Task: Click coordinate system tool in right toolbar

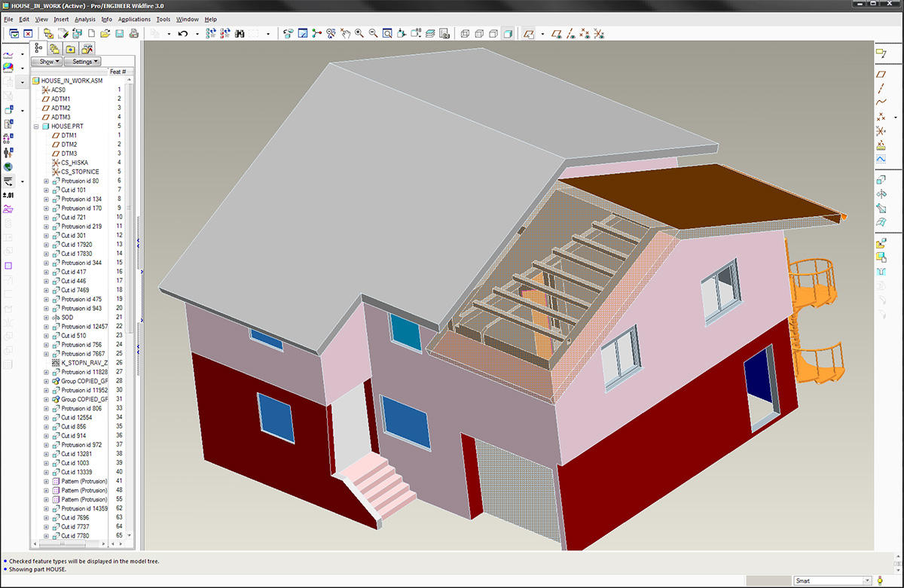Action: (881, 131)
